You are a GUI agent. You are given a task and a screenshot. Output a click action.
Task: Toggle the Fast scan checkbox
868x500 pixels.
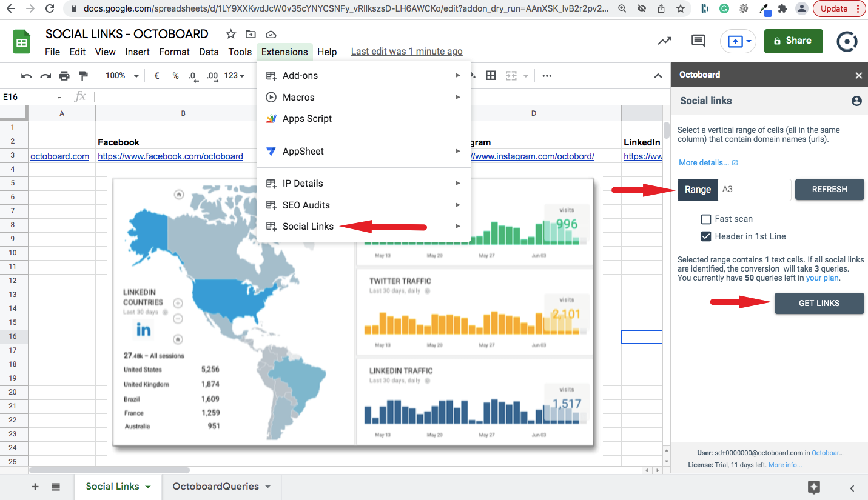coord(705,219)
